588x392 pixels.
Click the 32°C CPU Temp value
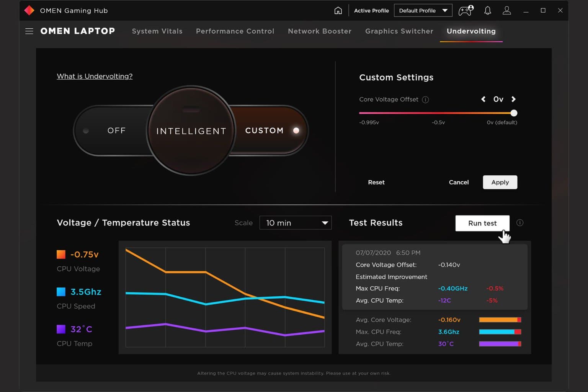coord(82,329)
